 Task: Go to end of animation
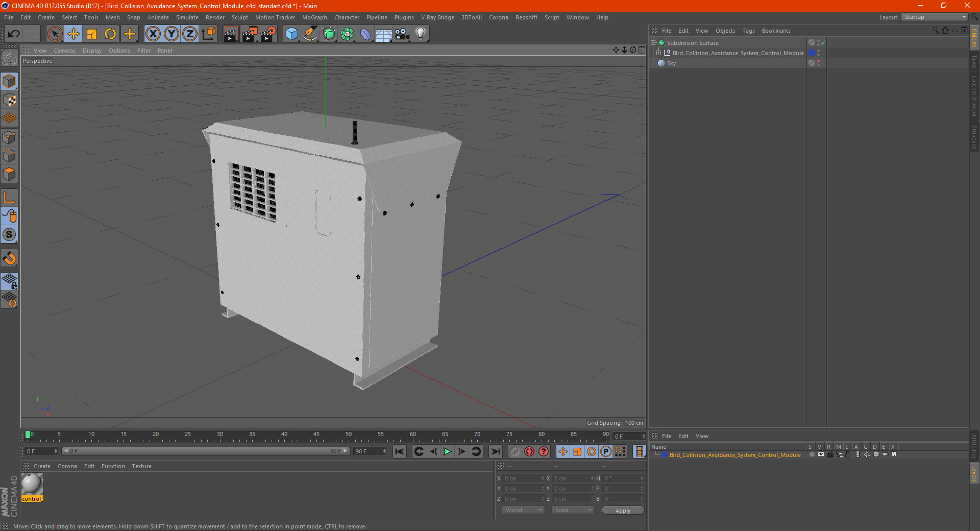(495, 451)
